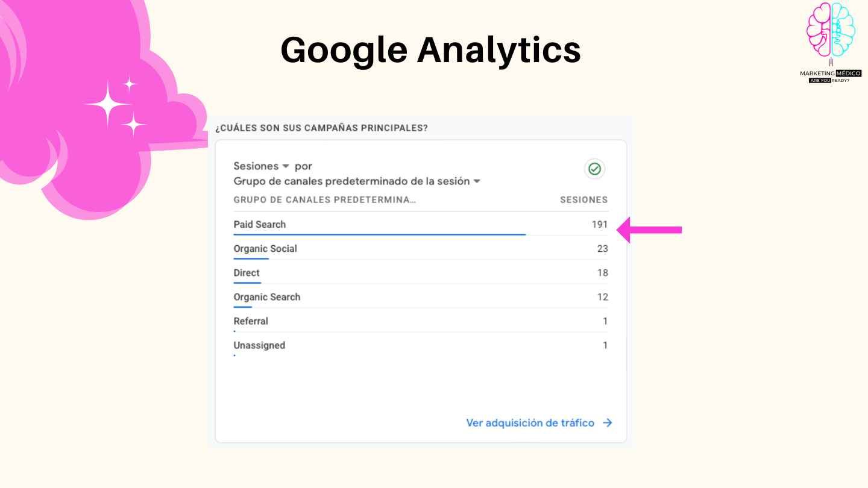
Task: Open Ver adquisición de tráfico link
Action: [530, 423]
